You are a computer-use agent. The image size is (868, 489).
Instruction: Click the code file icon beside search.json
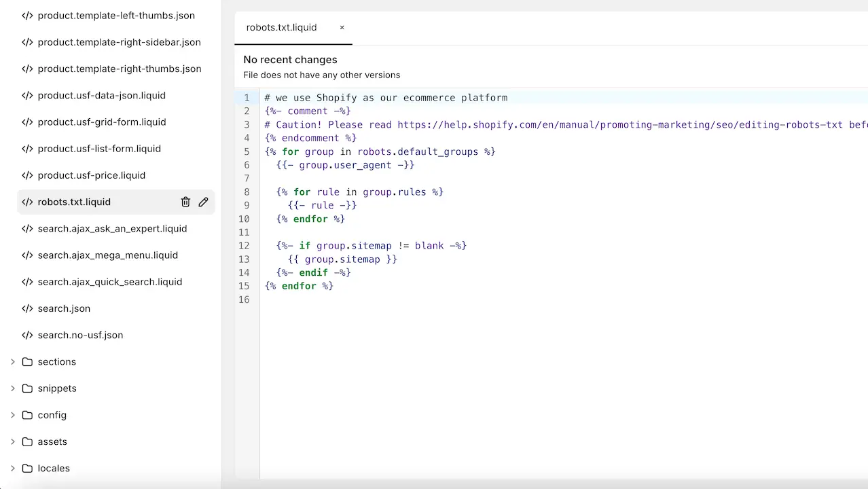tap(27, 308)
